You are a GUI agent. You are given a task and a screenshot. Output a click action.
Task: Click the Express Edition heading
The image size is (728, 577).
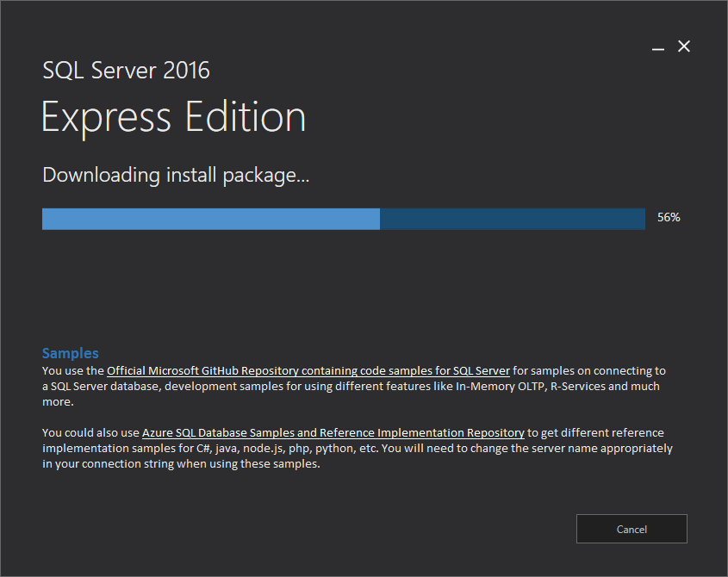[174, 117]
